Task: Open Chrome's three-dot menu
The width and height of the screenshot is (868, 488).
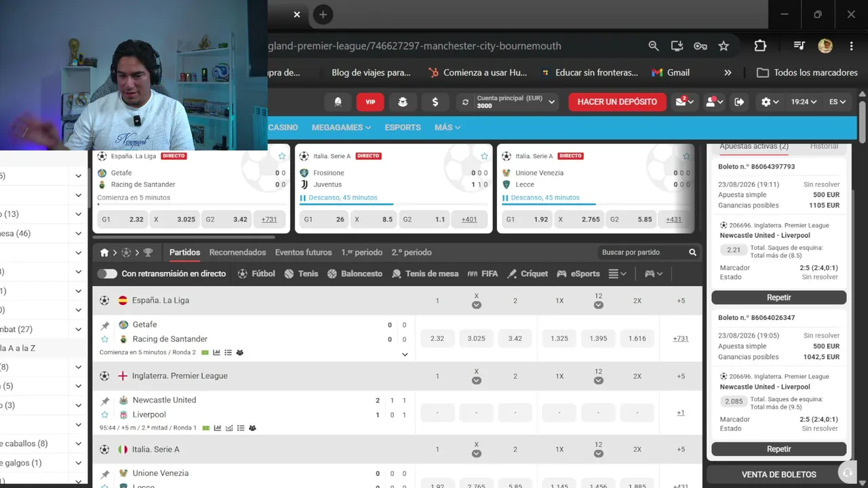Action: (851, 46)
